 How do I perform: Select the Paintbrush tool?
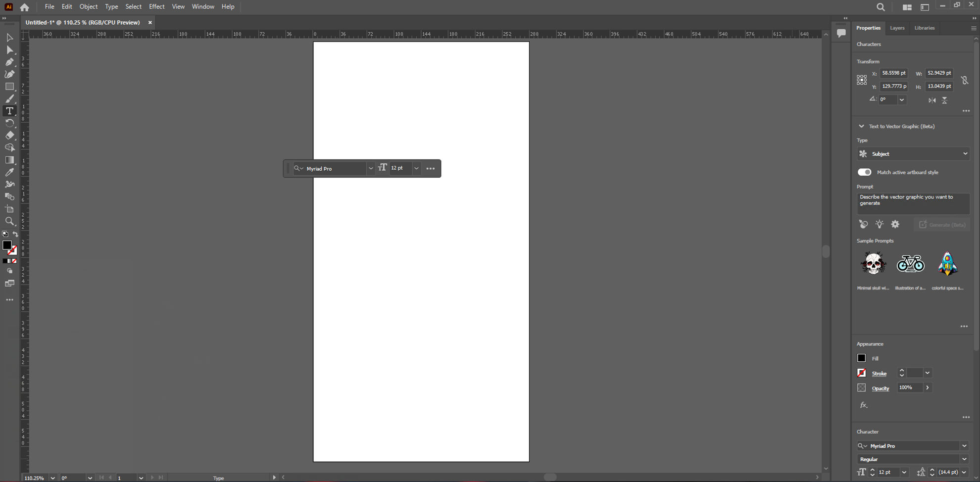click(x=9, y=99)
